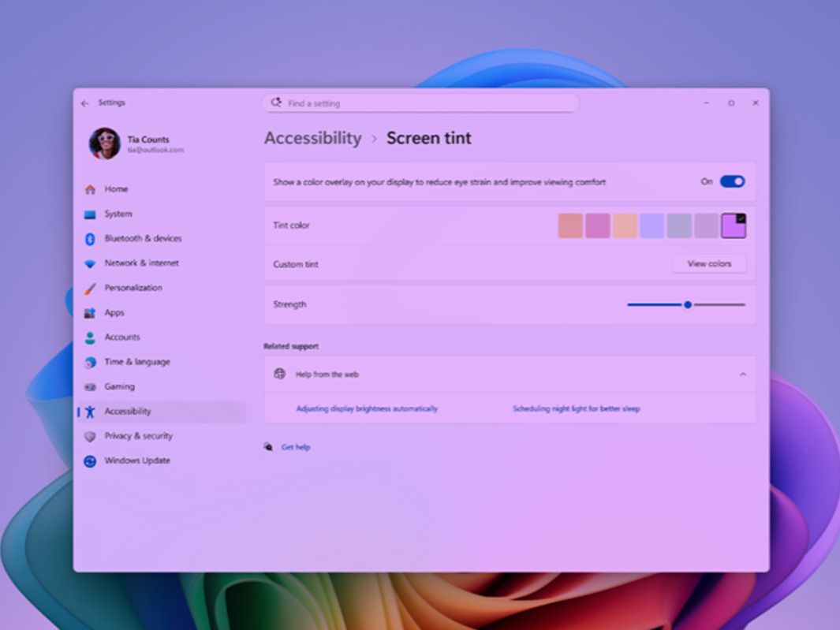840x630 pixels.
Task: Select the gray-blue tint color swatch
Action: point(679,226)
